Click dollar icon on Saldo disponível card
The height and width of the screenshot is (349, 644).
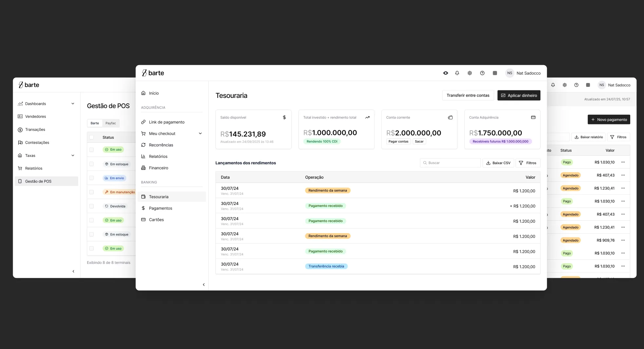click(x=284, y=117)
